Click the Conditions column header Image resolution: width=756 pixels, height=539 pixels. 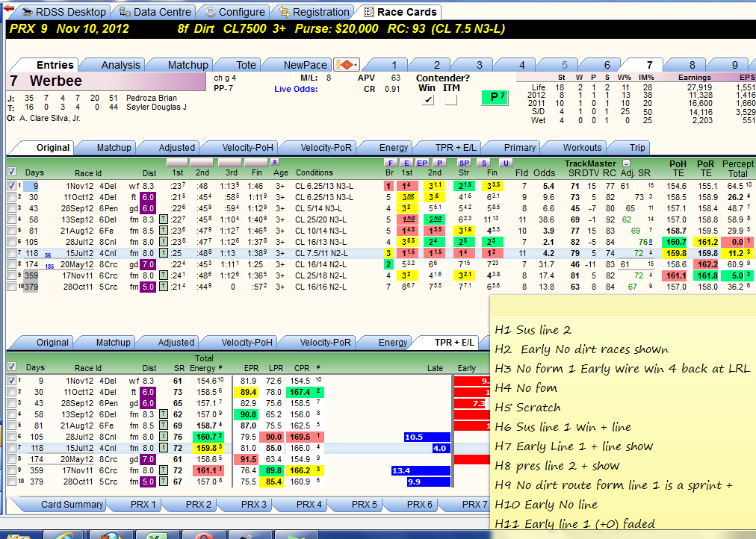[x=315, y=172]
